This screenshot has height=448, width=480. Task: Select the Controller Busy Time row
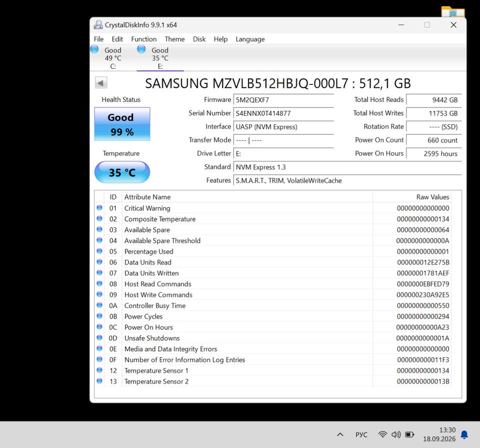273,306
